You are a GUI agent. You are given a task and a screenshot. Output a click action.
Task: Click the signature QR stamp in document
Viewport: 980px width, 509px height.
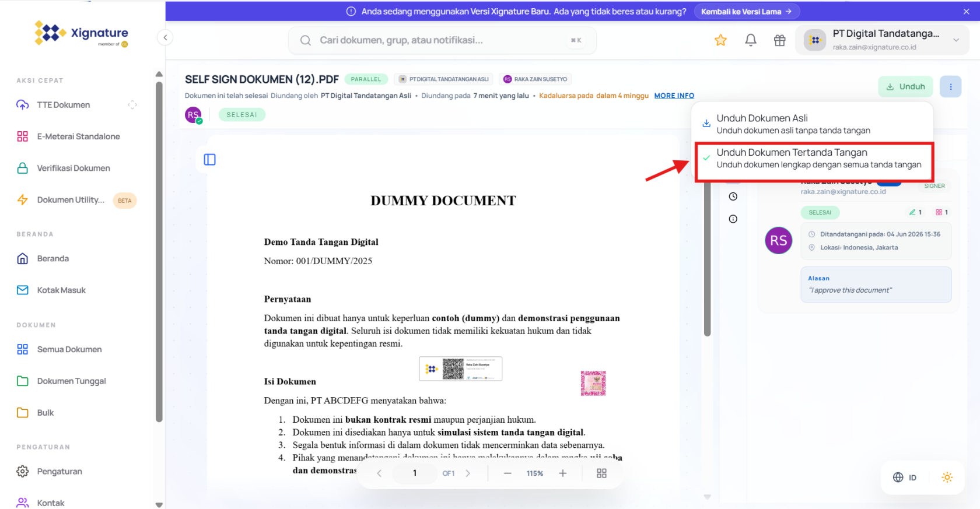click(x=460, y=368)
